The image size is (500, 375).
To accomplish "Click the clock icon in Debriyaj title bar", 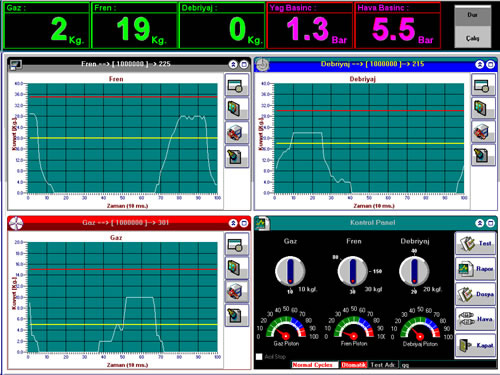I will coord(262,64).
